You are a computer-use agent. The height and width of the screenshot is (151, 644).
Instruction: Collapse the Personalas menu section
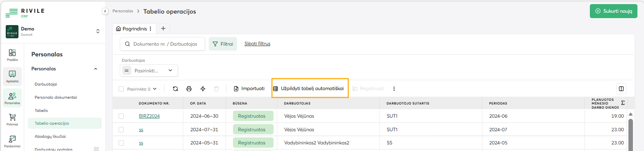pyautogui.click(x=96, y=69)
